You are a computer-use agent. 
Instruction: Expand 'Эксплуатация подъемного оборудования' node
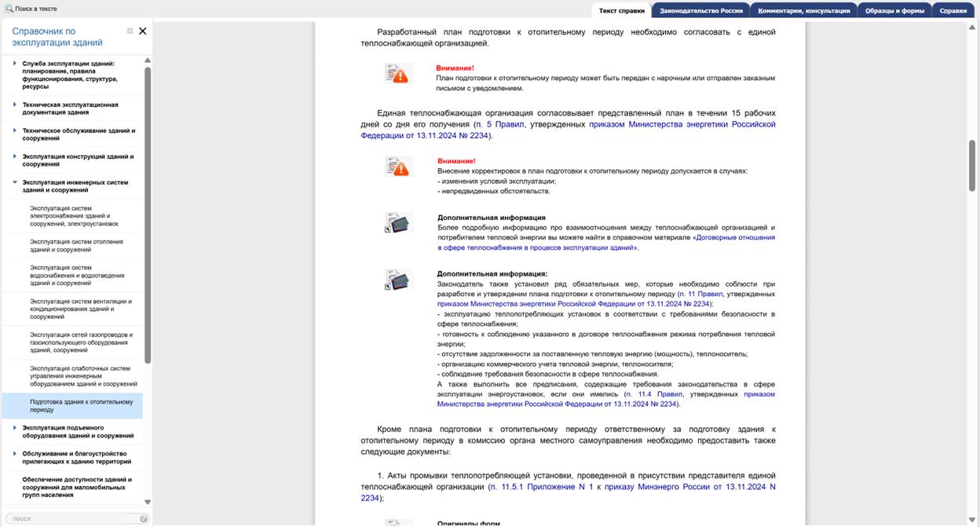tap(15, 428)
